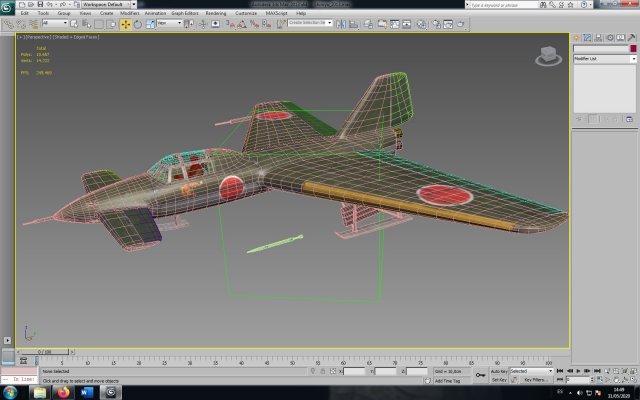The height and width of the screenshot is (400, 640).
Task: Activate the Select and Rotate tool
Action: pyautogui.click(x=138, y=24)
